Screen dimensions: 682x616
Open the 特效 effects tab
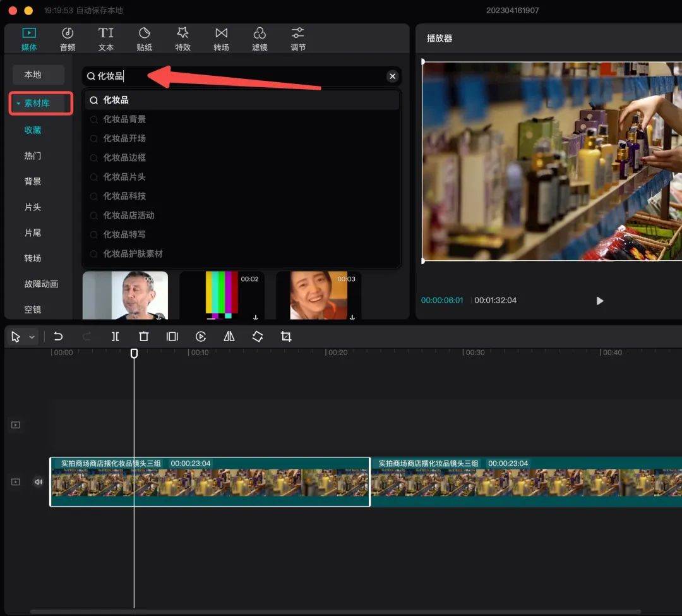(182, 39)
